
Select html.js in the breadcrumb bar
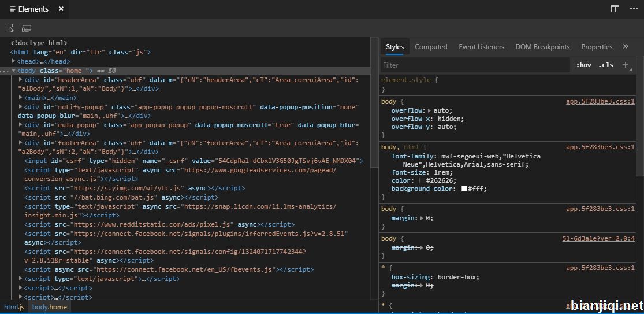pos(14,306)
